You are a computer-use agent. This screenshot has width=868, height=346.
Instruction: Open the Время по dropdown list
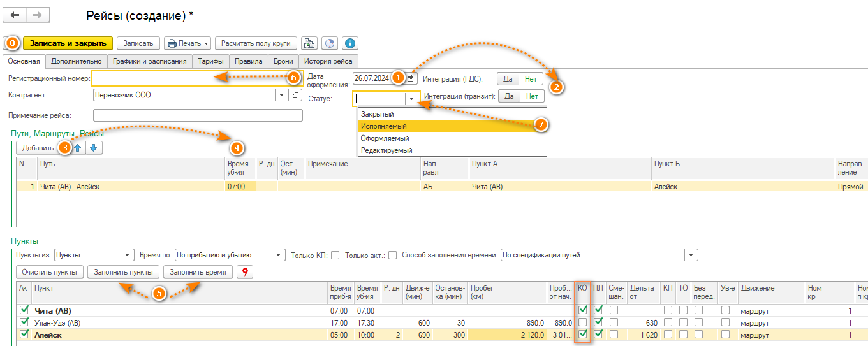(x=279, y=255)
